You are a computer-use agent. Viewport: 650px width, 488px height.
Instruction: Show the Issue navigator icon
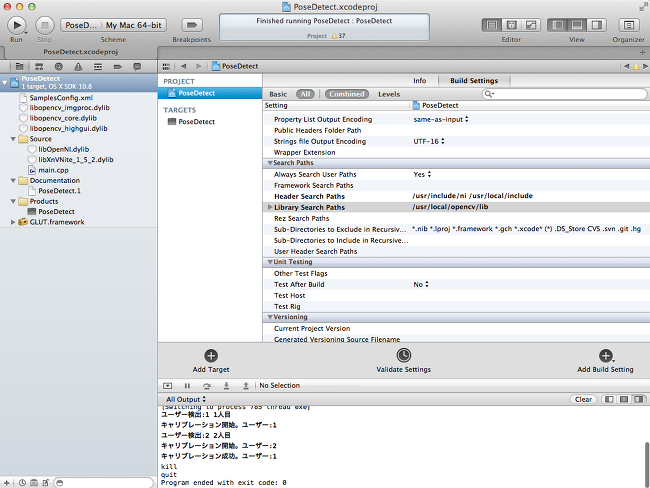click(78, 66)
